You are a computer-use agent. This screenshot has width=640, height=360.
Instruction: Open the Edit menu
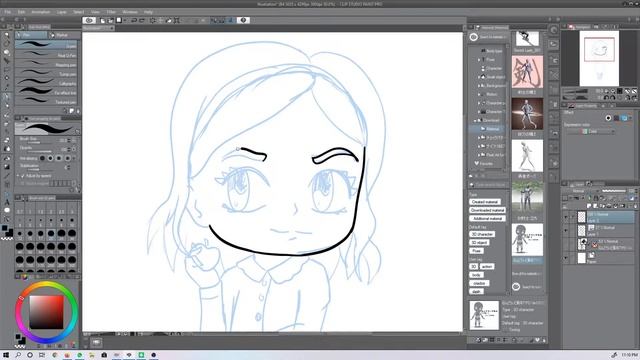(x=21, y=12)
